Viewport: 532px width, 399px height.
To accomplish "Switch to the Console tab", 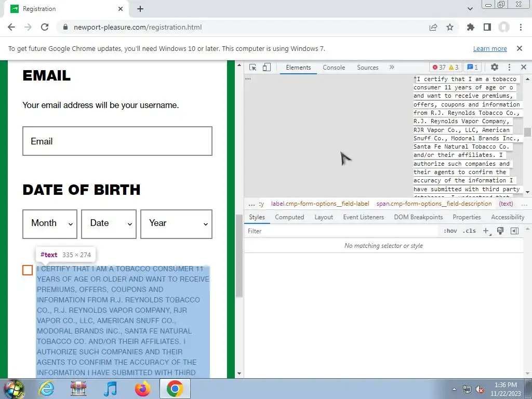I will 334,67.
